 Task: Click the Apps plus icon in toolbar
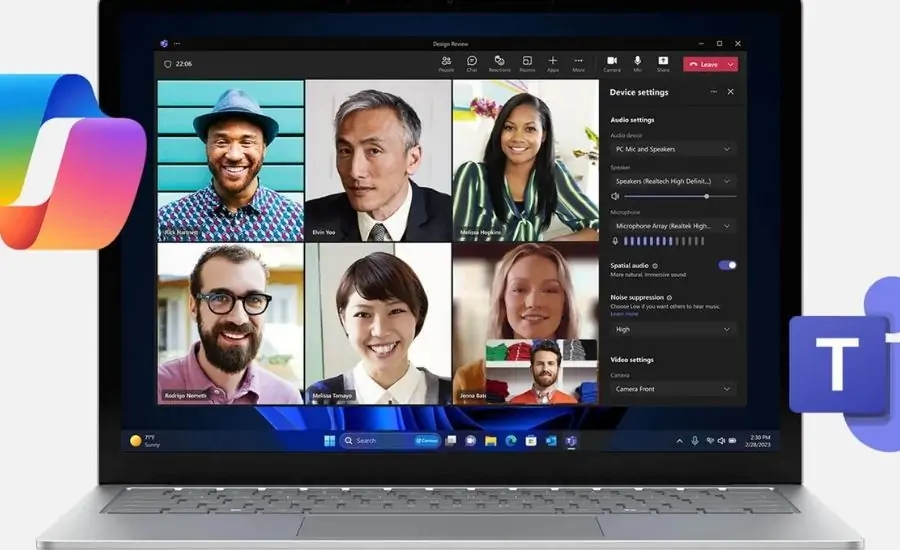click(553, 63)
